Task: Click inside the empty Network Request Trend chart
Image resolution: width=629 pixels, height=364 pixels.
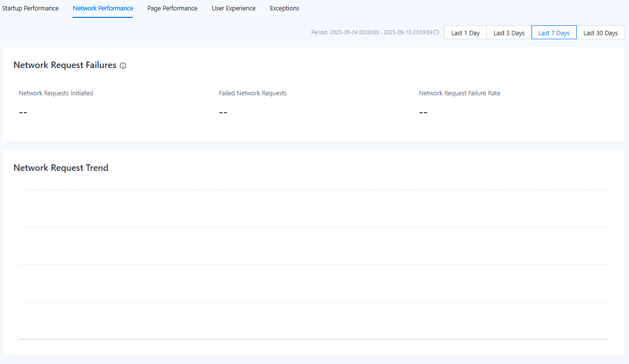Action: (313, 263)
